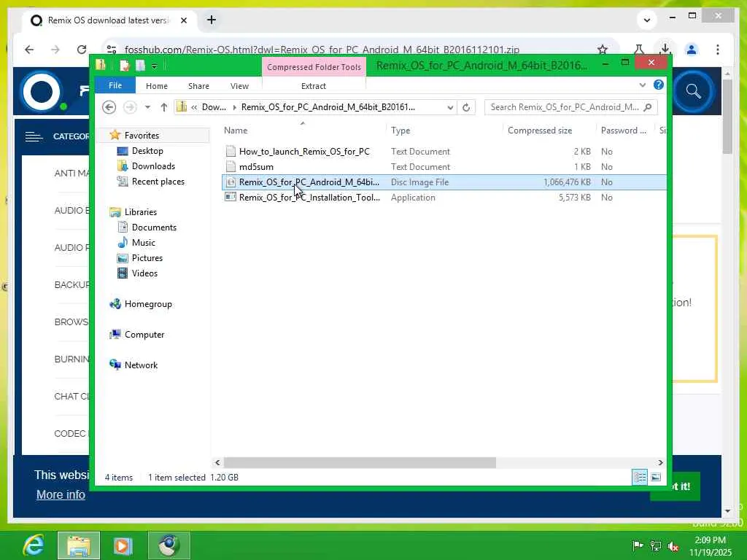Click the horizontal scrollbar thumb
Image resolution: width=747 pixels, height=560 pixels.
pos(360,462)
